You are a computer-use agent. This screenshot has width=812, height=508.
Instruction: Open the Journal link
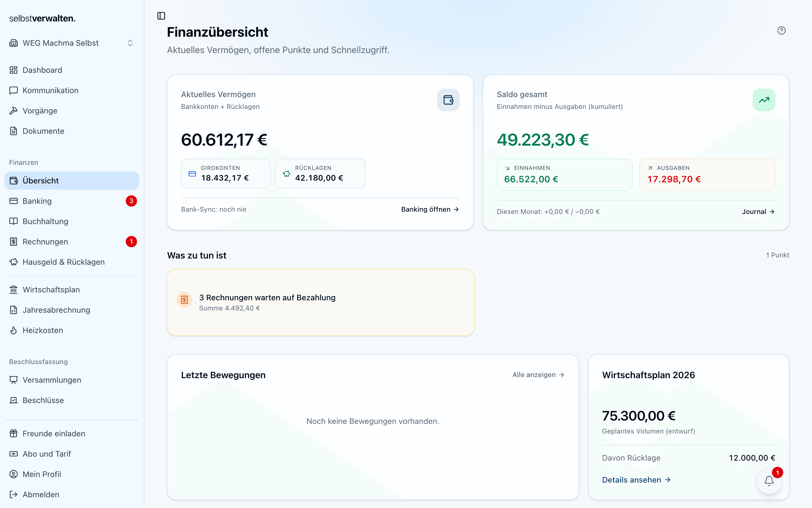[x=758, y=212]
